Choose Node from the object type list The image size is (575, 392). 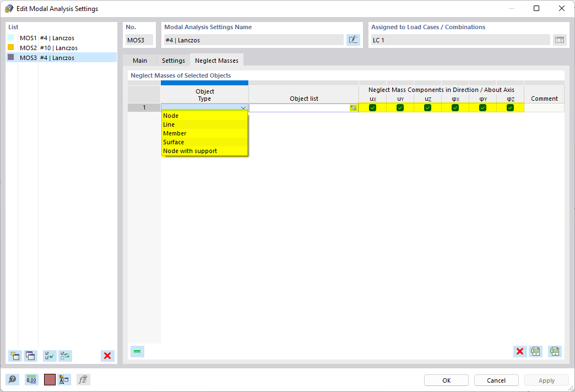click(205, 116)
